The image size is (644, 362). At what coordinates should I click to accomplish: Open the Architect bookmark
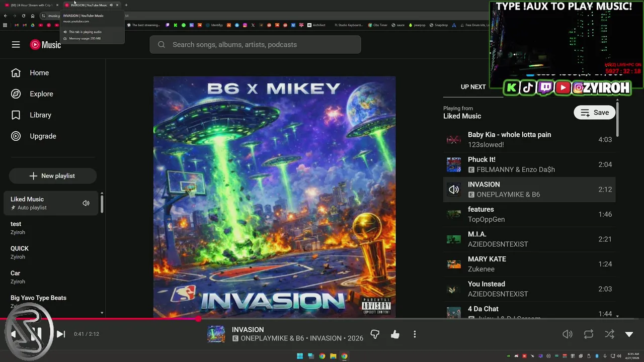[316, 25]
